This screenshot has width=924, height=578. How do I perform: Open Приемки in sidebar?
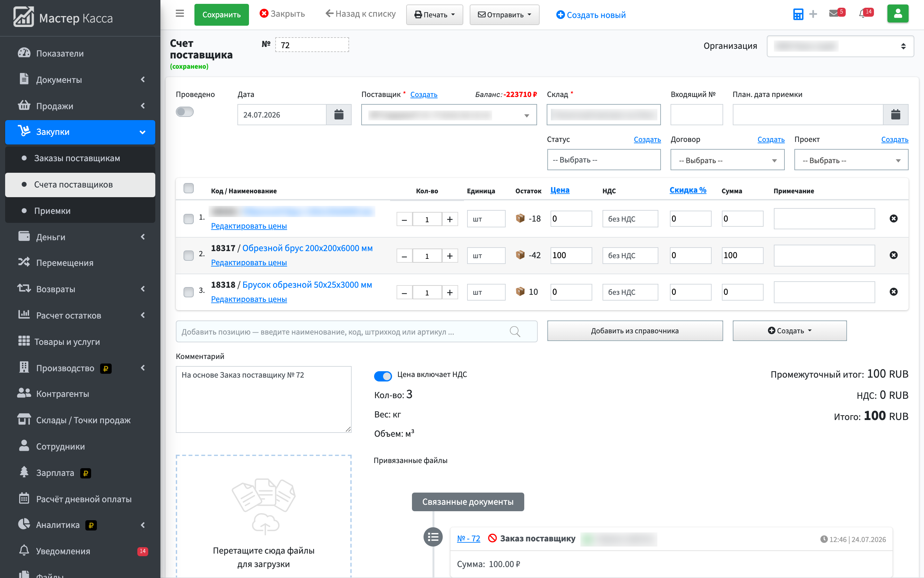tap(80, 211)
